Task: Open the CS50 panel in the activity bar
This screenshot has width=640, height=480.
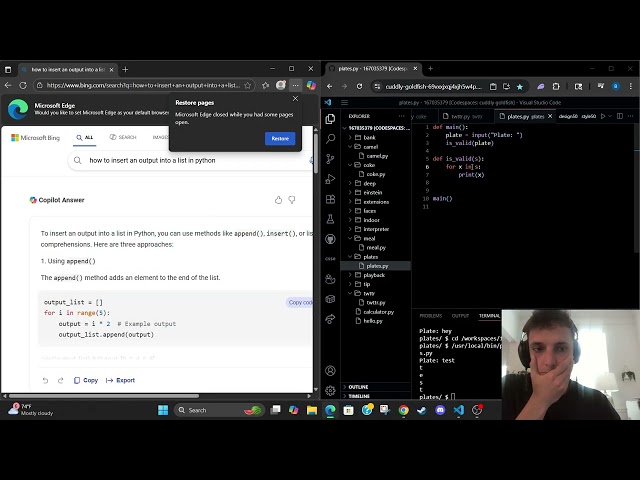Action: pyautogui.click(x=330, y=258)
